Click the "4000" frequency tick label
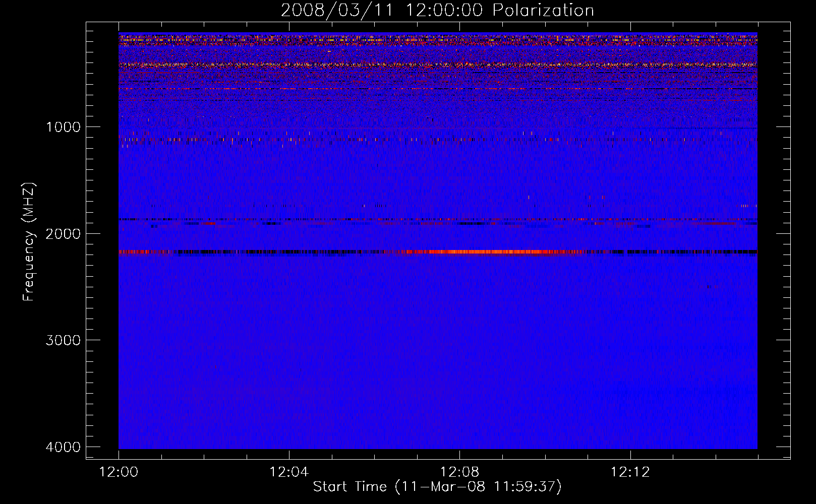816x504 pixels. click(x=63, y=447)
